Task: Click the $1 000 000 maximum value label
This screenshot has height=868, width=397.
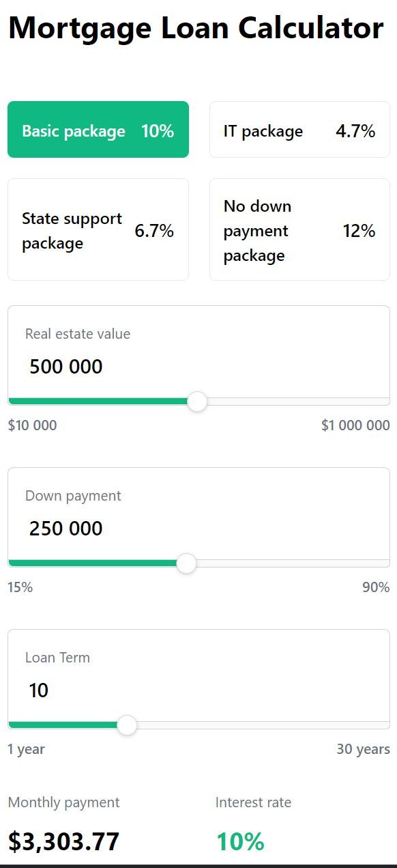Action: (355, 425)
